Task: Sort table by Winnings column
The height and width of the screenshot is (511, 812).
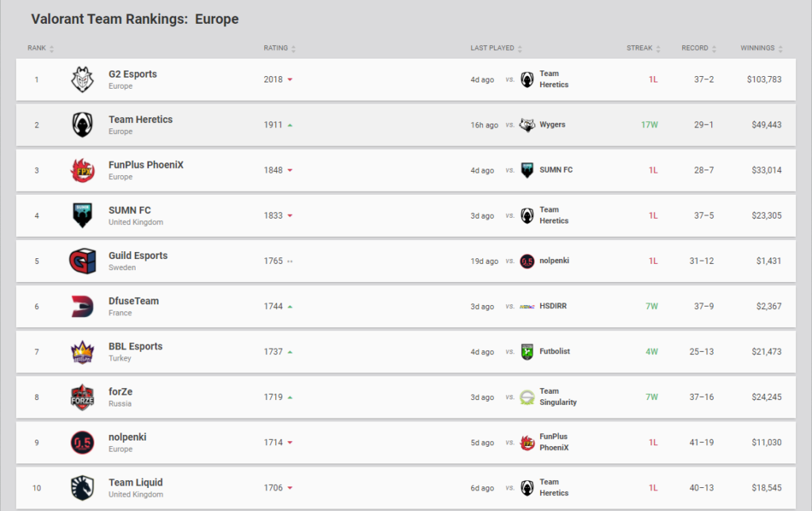Action: 761,48
